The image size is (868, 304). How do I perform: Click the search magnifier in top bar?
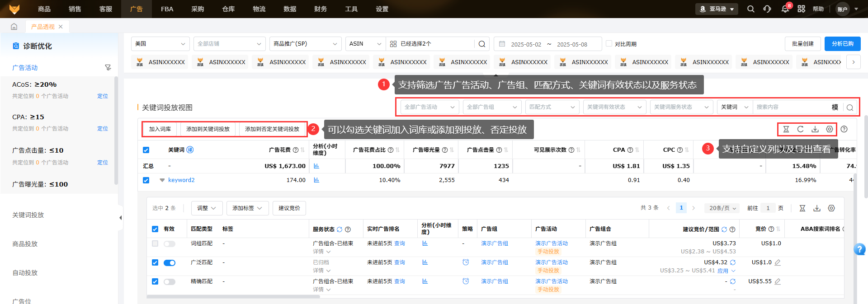(750, 9)
